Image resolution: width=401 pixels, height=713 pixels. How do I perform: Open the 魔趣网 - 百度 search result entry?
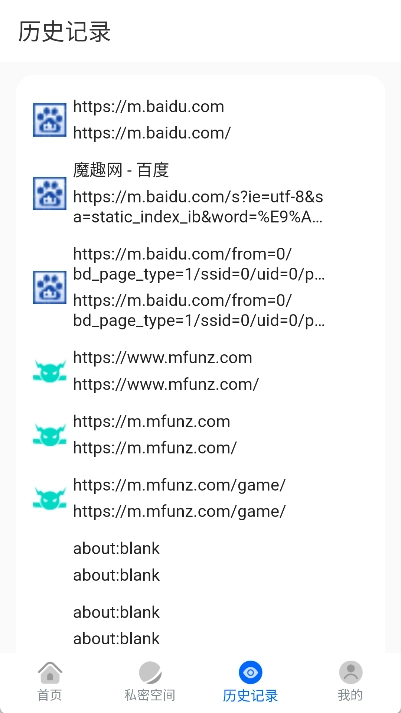pos(200,194)
